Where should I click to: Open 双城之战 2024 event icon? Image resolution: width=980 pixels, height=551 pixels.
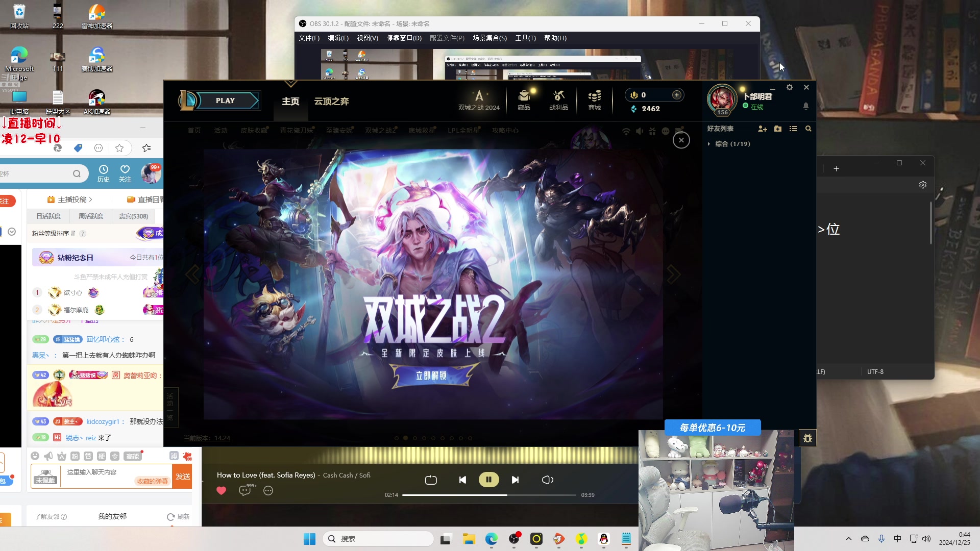[x=479, y=100]
